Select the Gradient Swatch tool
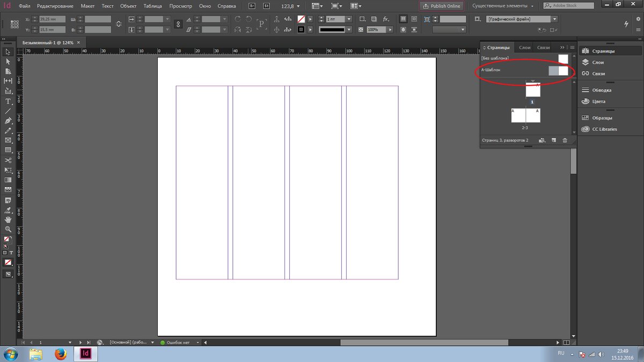 point(8,180)
